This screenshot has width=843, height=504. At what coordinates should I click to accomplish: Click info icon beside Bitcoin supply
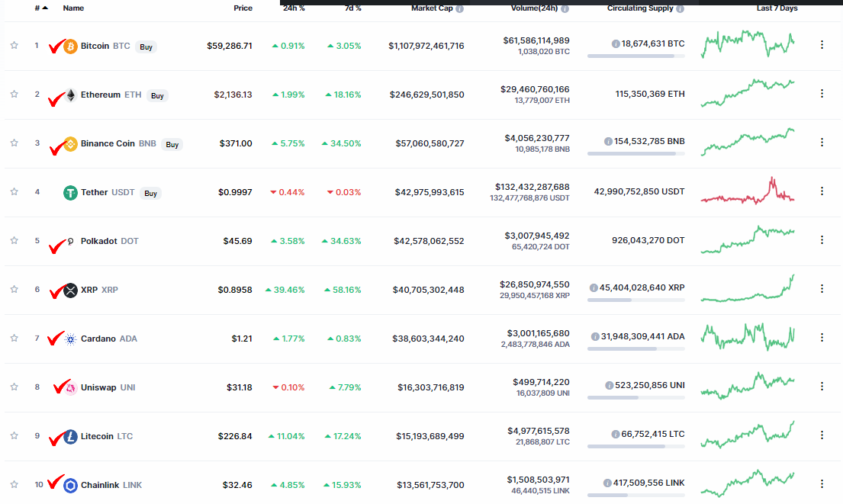coord(616,44)
